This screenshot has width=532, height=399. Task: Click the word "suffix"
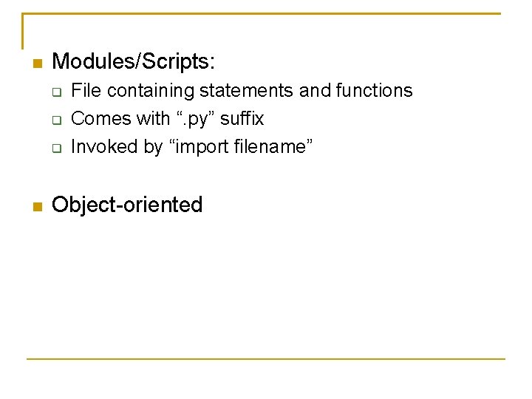(x=242, y=118)
